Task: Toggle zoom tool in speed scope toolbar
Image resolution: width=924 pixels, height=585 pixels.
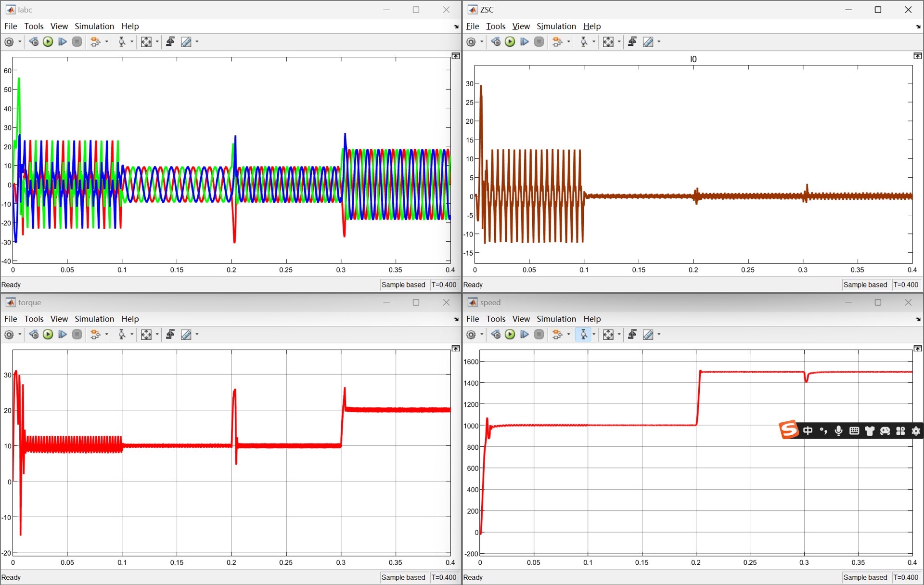Action: (x=583, y=334)
